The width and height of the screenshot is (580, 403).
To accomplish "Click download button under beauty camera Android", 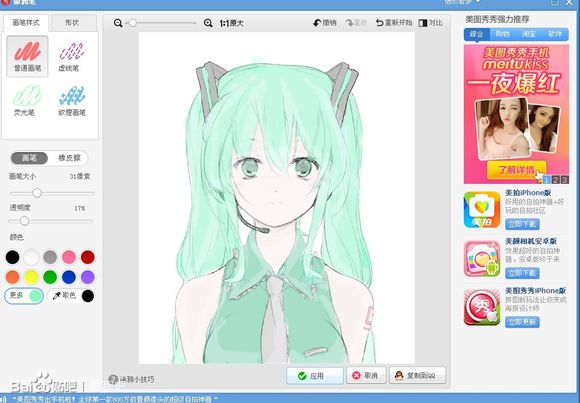I will tap(522, 273).
